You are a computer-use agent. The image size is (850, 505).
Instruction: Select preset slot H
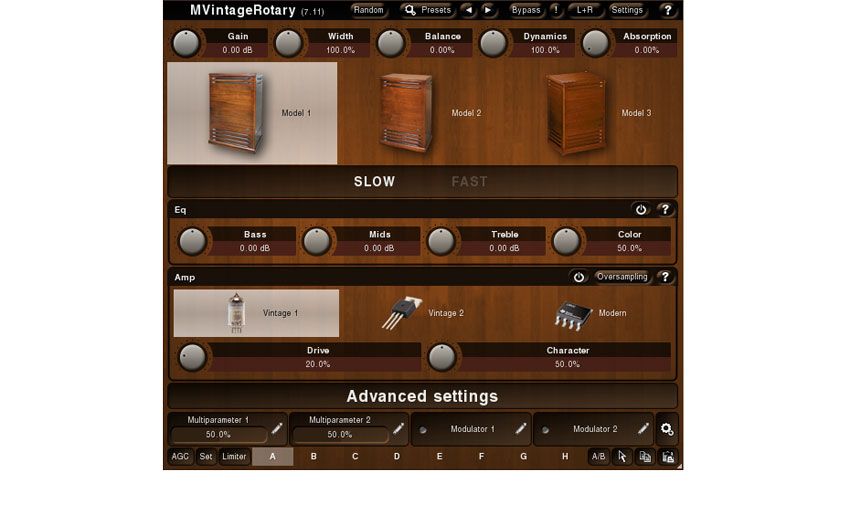[565, 457]
